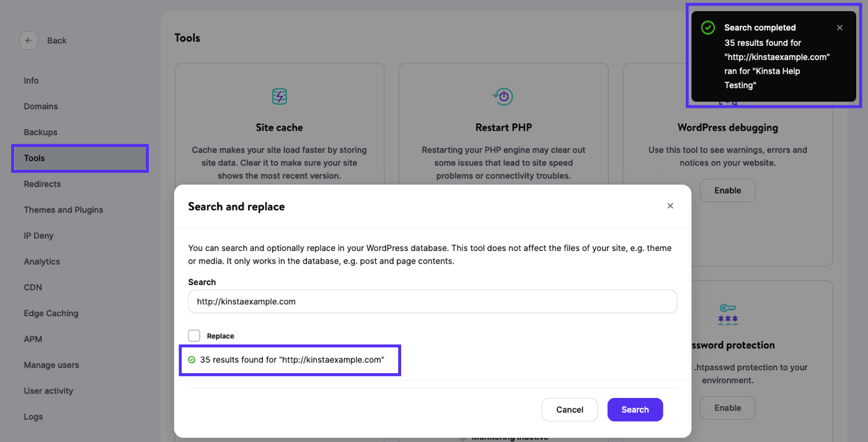The width and height of the screenshot is (868, 442).
Task: Enable the Replace checkbox
Action: tap(194, 336)
